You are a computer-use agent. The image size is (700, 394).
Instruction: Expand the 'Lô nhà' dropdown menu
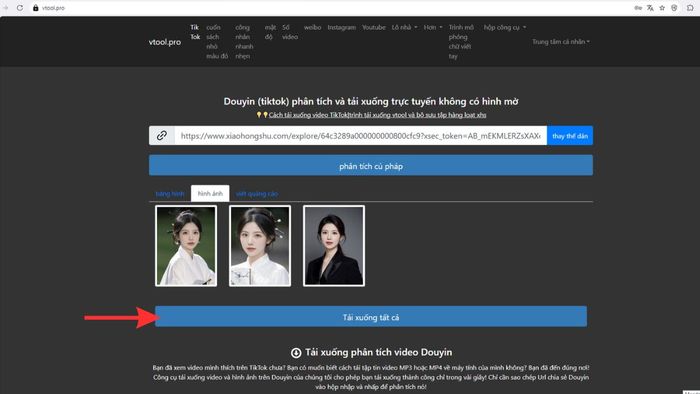404,27
